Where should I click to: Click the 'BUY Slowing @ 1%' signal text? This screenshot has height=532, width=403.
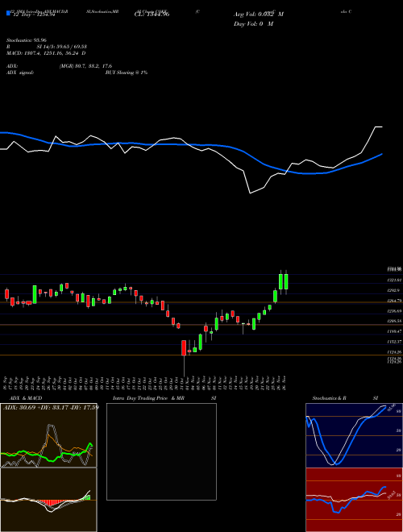(127, 73)
